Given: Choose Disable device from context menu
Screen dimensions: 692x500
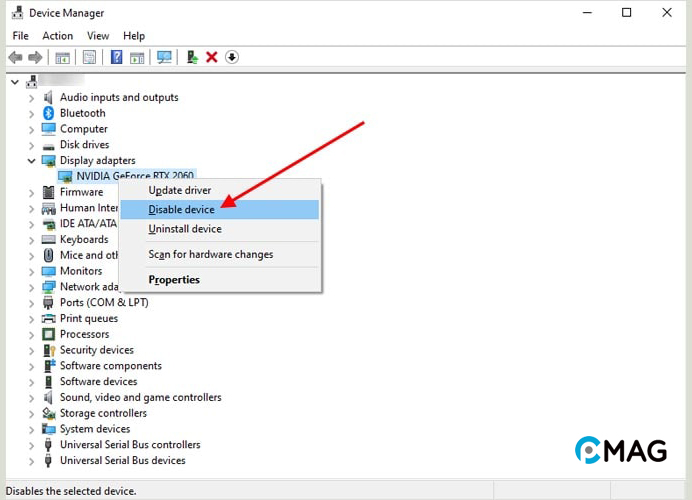Looking at the screenshot, I should click(x=181, y=210).
